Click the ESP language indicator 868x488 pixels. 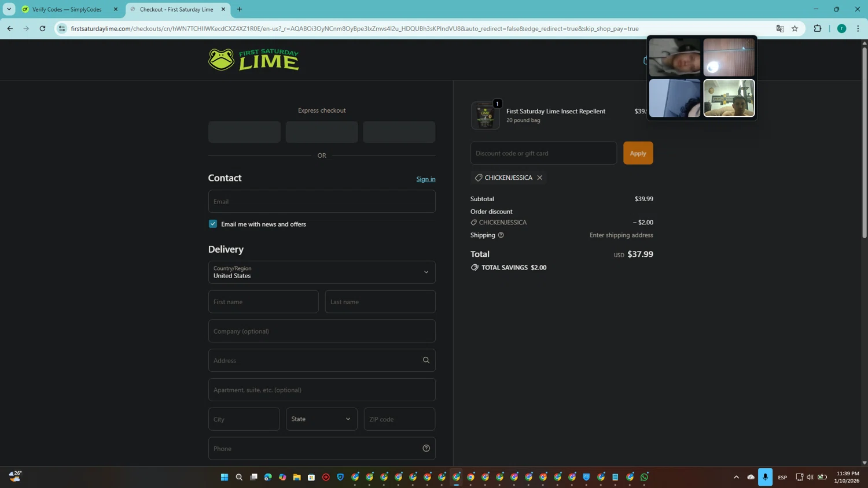click(x=782, y=477)
